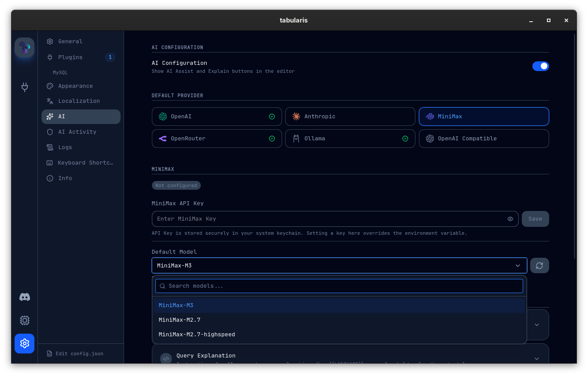
Task: Click the blue settings gear icon
Action: tap(24, 343)
